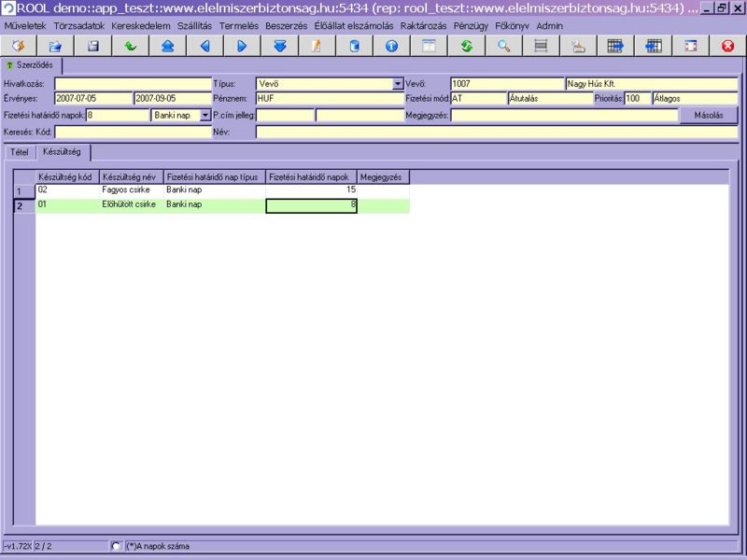747x560 pixels.
Task: Click the blue right arrow next record icon
Action: tap(242, 46)
